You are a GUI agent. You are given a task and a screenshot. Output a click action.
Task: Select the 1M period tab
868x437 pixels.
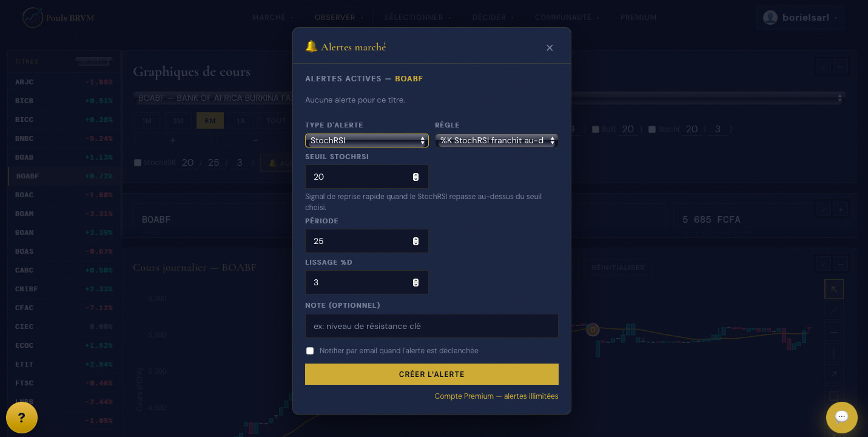click(147, 121)
